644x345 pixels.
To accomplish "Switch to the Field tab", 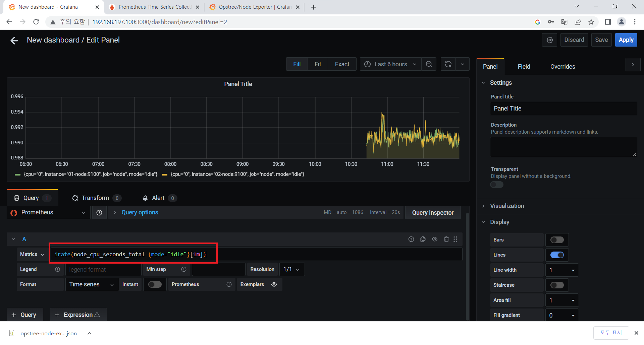I will pos(524,67).
